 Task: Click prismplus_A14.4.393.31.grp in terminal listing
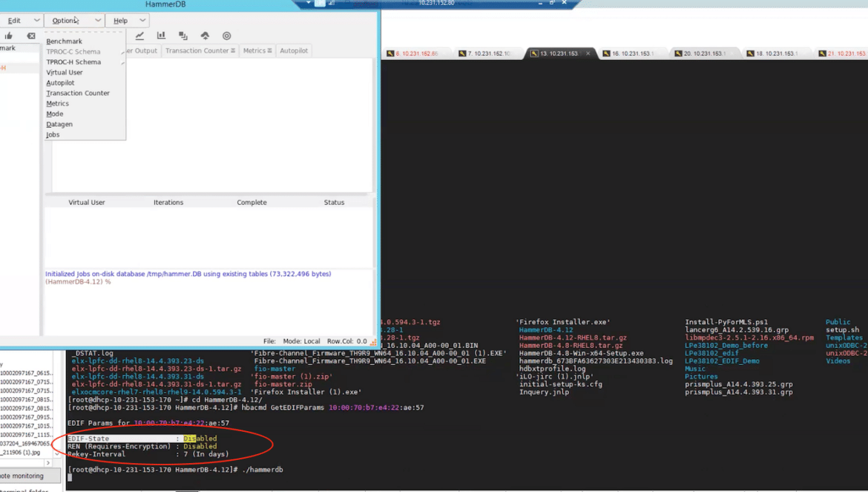(739, 392)
